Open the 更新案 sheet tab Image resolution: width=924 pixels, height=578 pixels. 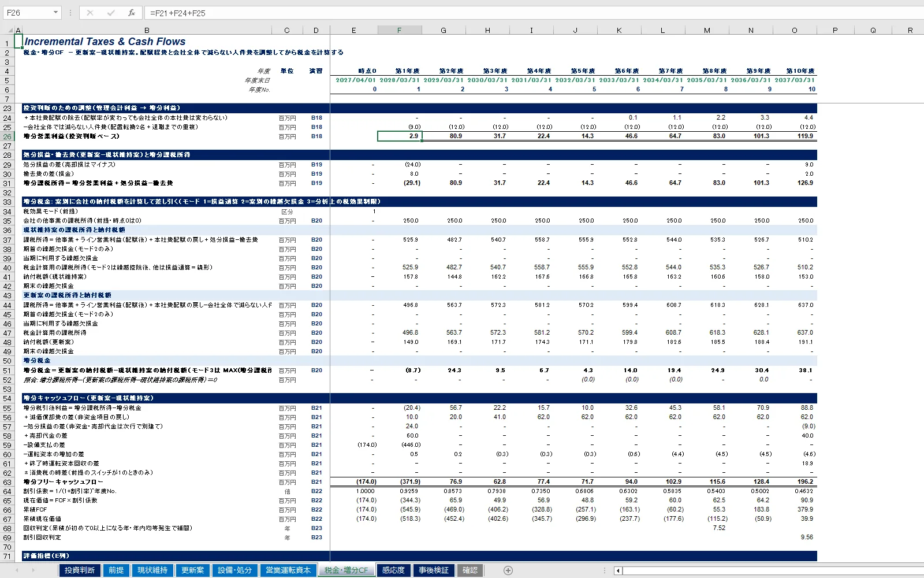click(193, 570)
